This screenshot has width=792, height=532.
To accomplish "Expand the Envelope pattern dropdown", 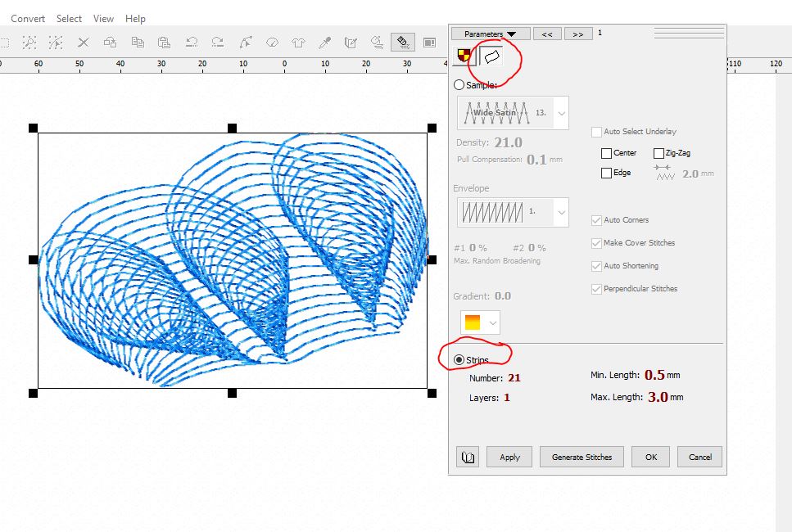I will pyautogui.click(x=562, y=212).
